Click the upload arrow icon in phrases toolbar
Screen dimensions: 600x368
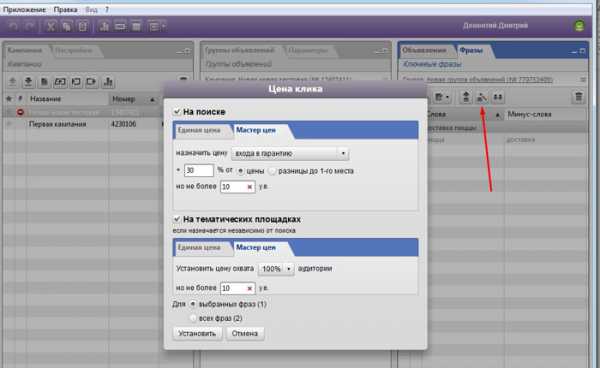pos(466,98)
